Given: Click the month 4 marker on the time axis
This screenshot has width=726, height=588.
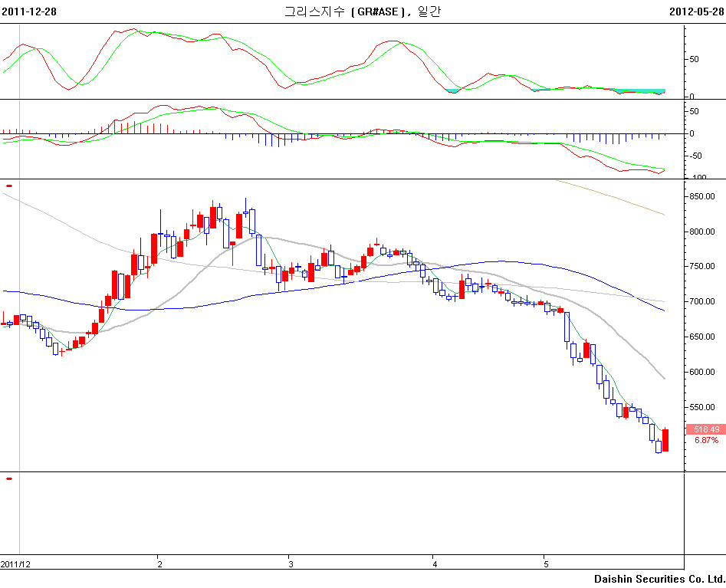Looking at the screenshot, I should pos(435,564).
